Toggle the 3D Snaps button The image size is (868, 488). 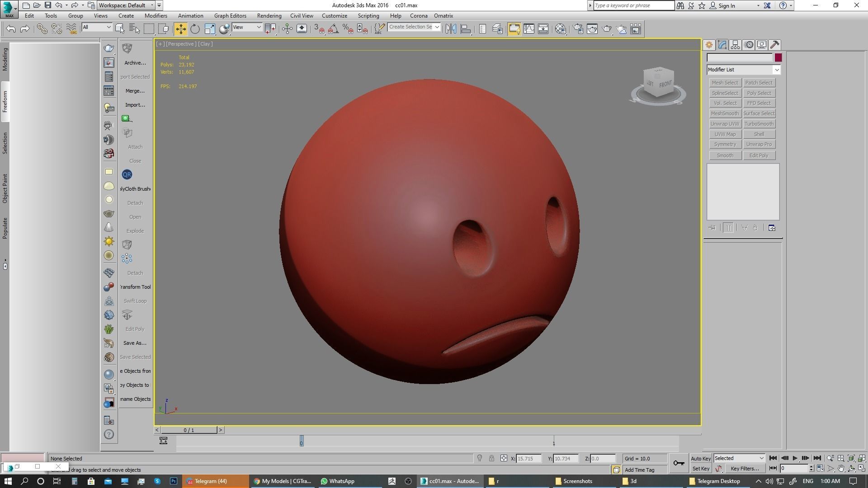[x=319, y=29]
